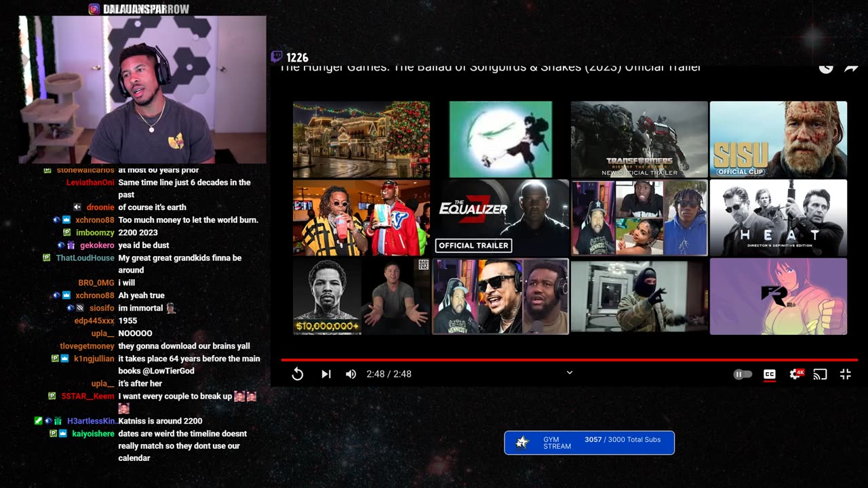Click the replay video button
This screenshot has width=868, height=488.
tap(297, 374)
